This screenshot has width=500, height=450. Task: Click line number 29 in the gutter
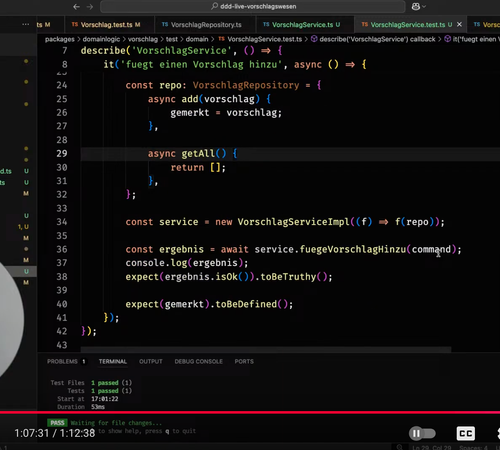click(x=62, y=154)
